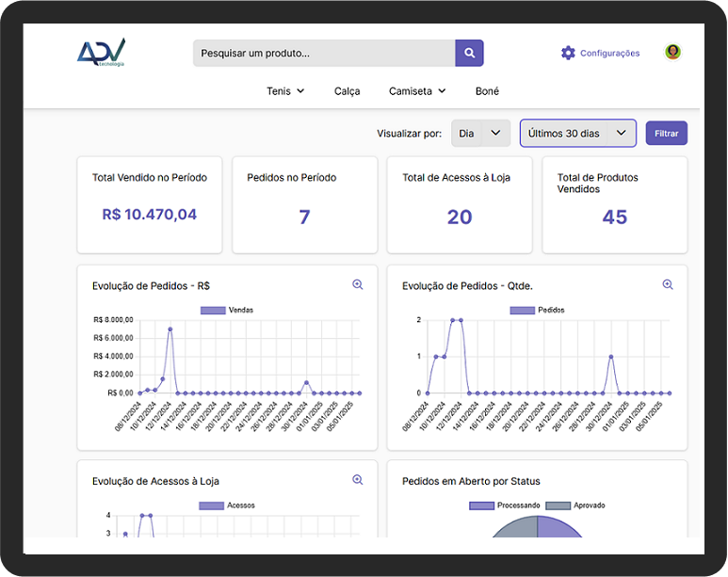This screenshot has height=577, width=728.
Task: Zoom into the Evolução de Pedidos R$ chart
Action: coord(358,284)
